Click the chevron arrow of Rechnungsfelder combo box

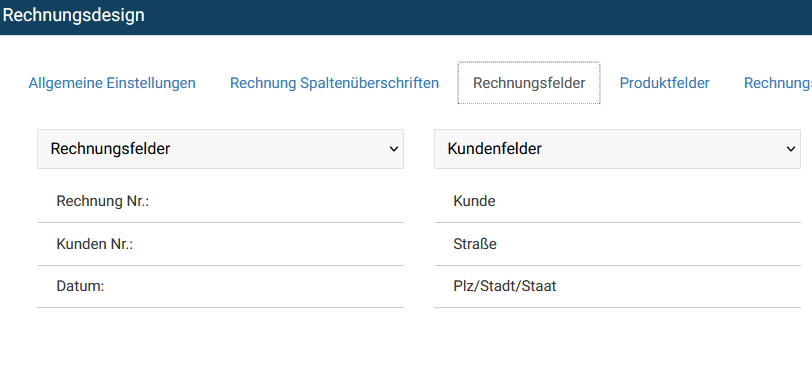tap(394, 149)
